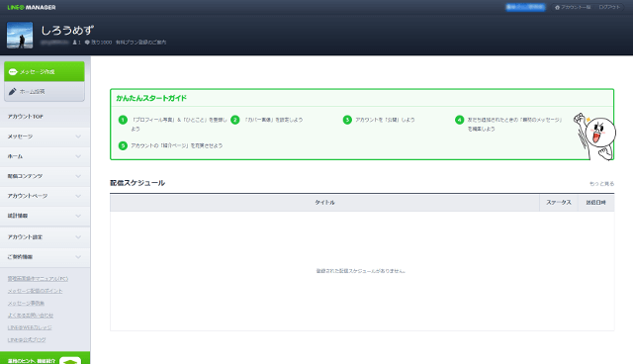The image size is (633, 364).
Task: Click the LINE@ MANAGER logo
Action: point(32,7)
